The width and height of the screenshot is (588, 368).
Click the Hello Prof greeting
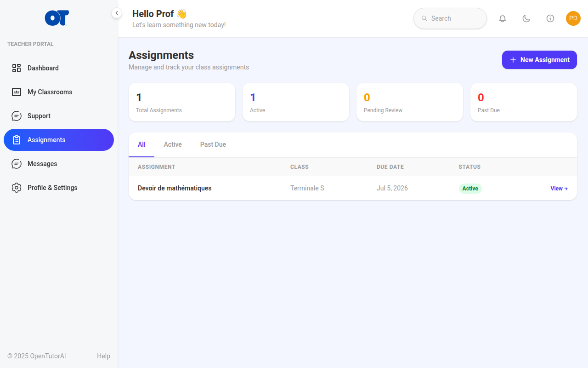pos(159,14)
